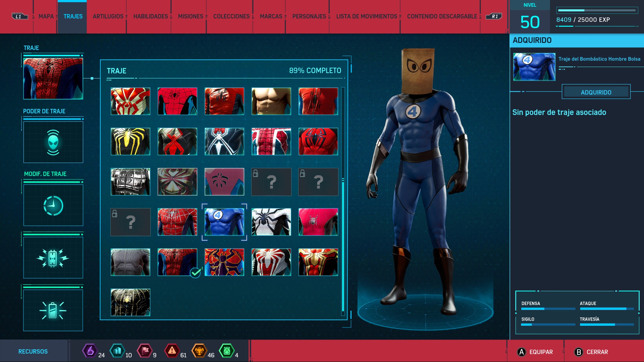The height and width of the screenshot is (362, 644).
Task: Click the green backpack token icon
Action: 227,351
